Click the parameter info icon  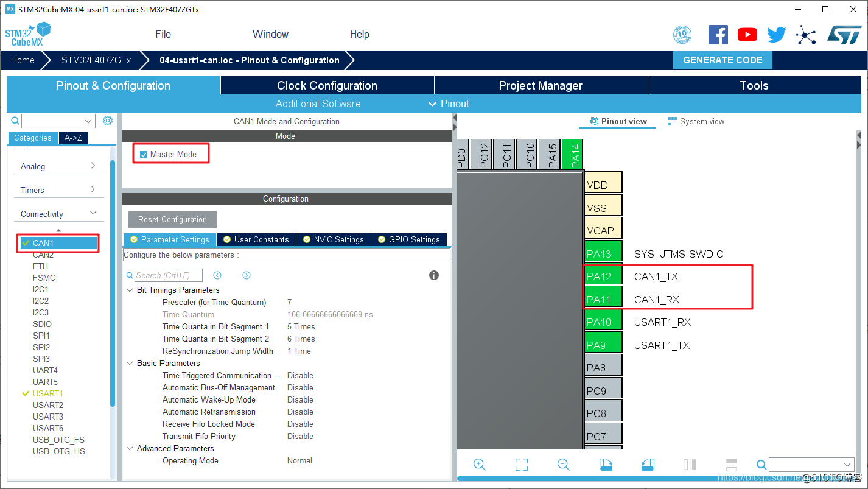tap(434, 275)
